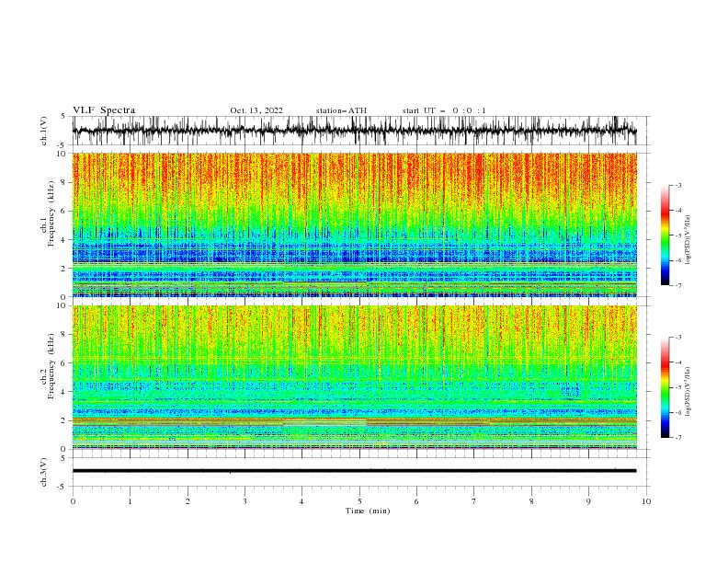The width and height of the screenshot is (728, 563).
Task: Click the 'station=ATH' label
Action: (341, 110)
